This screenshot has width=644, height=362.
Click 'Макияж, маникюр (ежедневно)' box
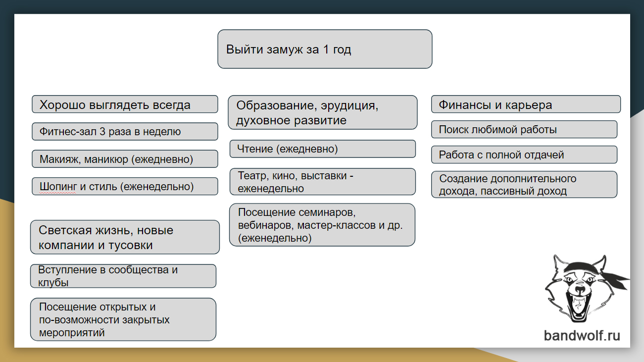(x=125, y=159)
